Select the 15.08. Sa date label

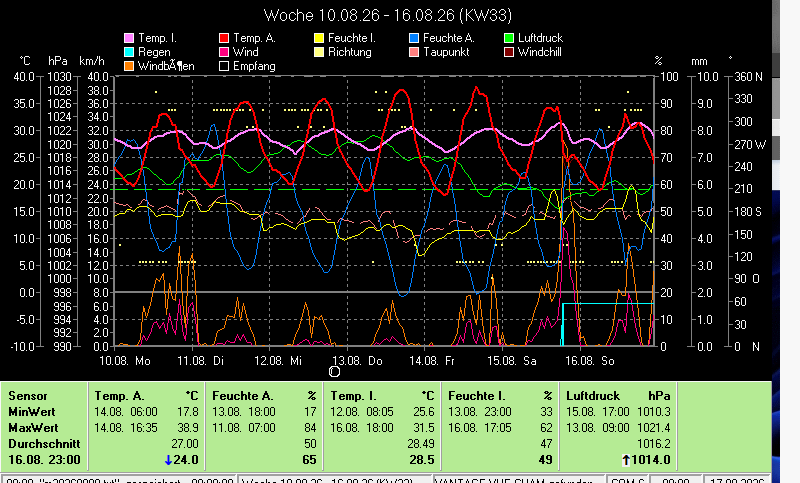[x=512, y=361]
